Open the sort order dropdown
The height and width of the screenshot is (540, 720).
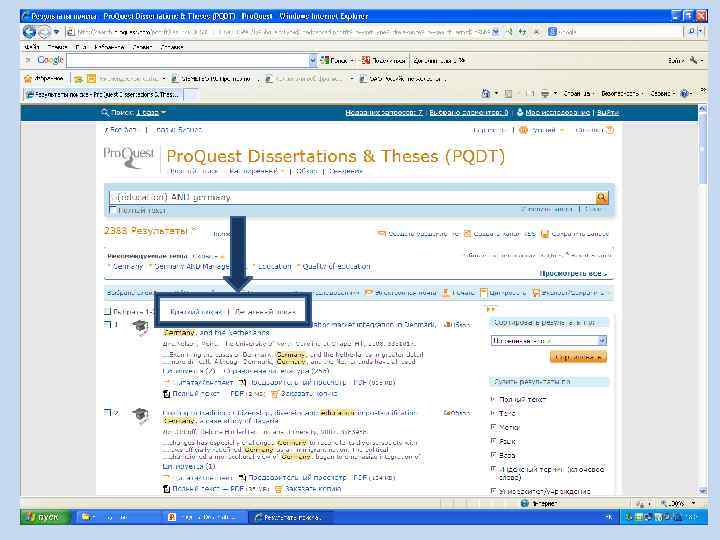point(549,341)
